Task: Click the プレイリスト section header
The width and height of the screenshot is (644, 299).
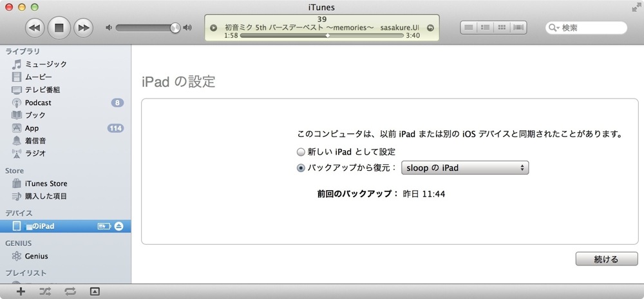Action: click(x=26, y=273)
